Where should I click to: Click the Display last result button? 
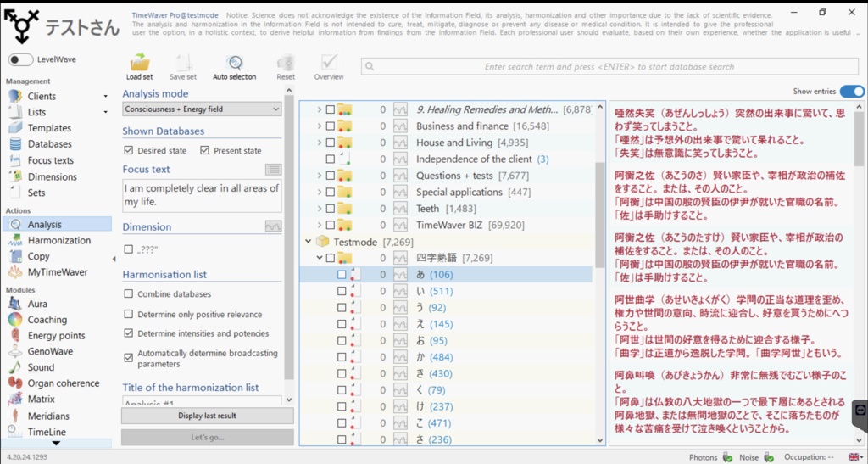coord(207,416)
